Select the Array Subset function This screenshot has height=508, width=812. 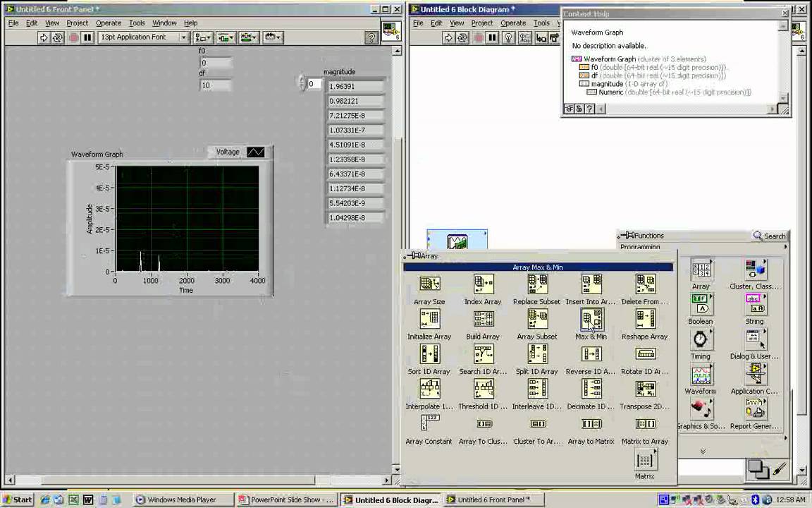click(x=537, y=320)
